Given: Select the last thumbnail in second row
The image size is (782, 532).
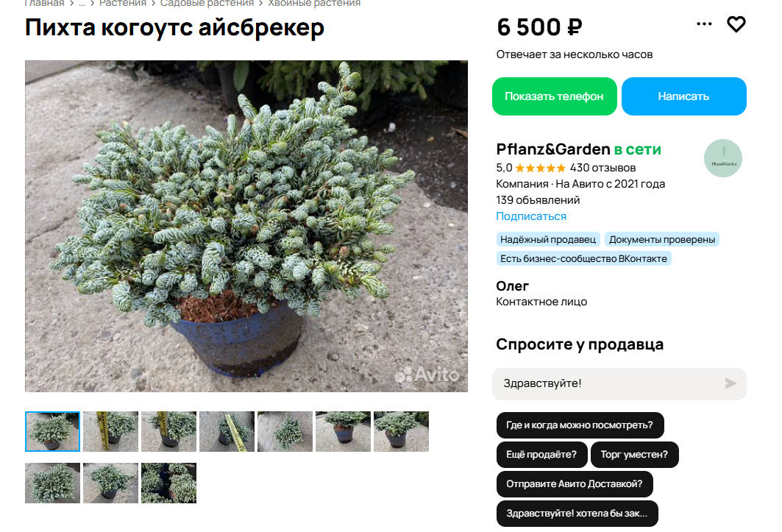Looking at the screenshot, I should 168,483.
